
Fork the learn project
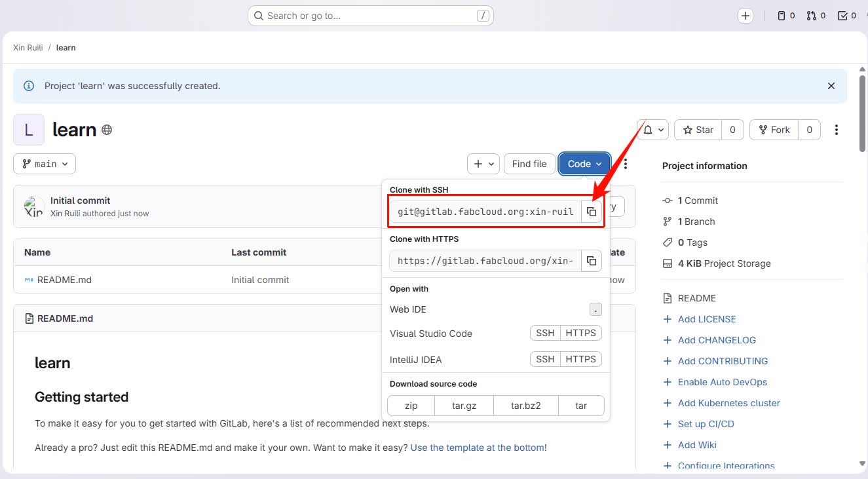pos(774,130)
